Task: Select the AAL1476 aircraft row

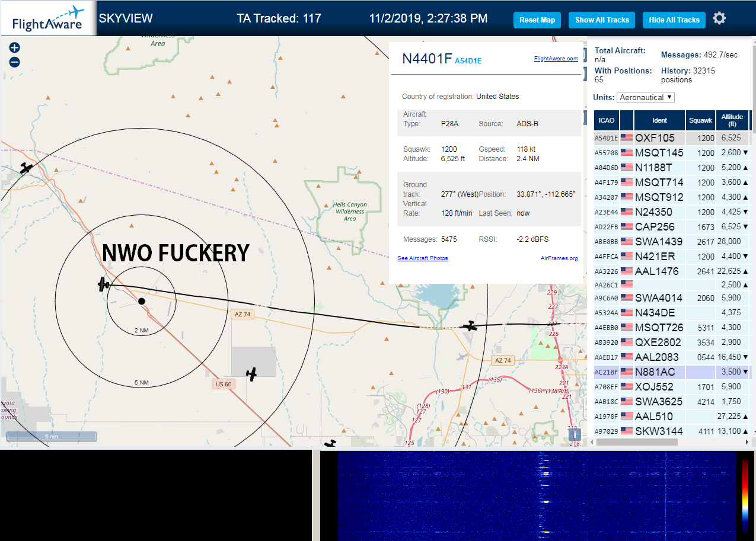Action: coord(672,271)
